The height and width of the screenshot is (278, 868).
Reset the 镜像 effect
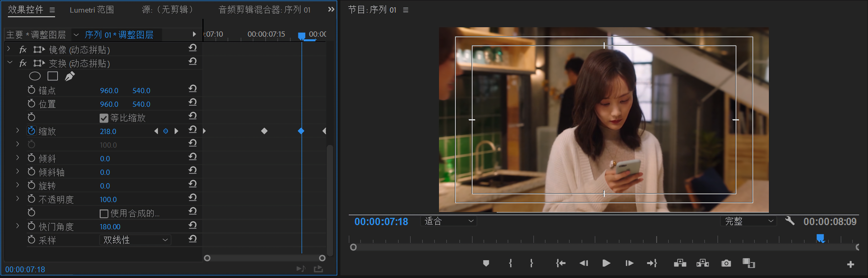(193, 48)
